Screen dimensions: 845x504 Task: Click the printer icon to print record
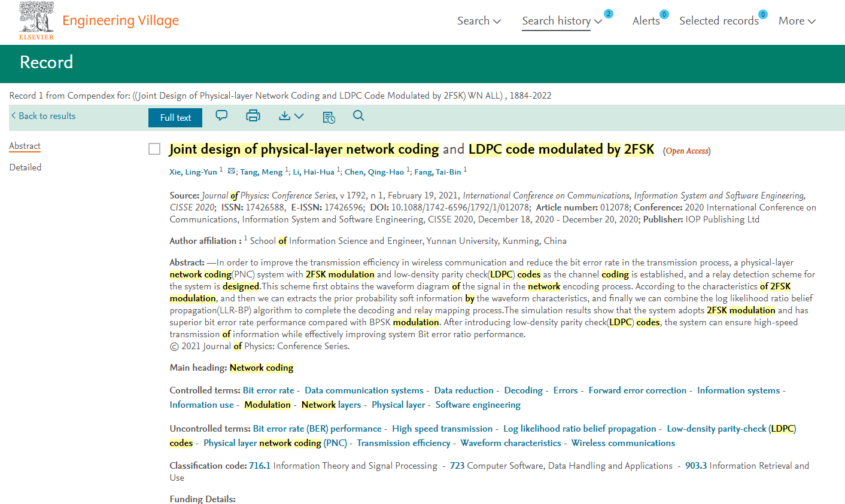[x=253, y=116]
